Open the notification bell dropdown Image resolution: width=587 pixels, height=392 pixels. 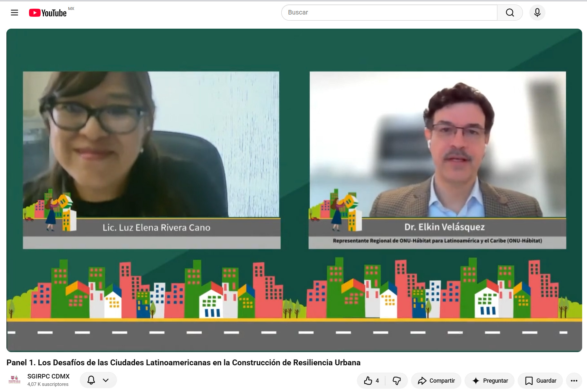coord(98,380)
